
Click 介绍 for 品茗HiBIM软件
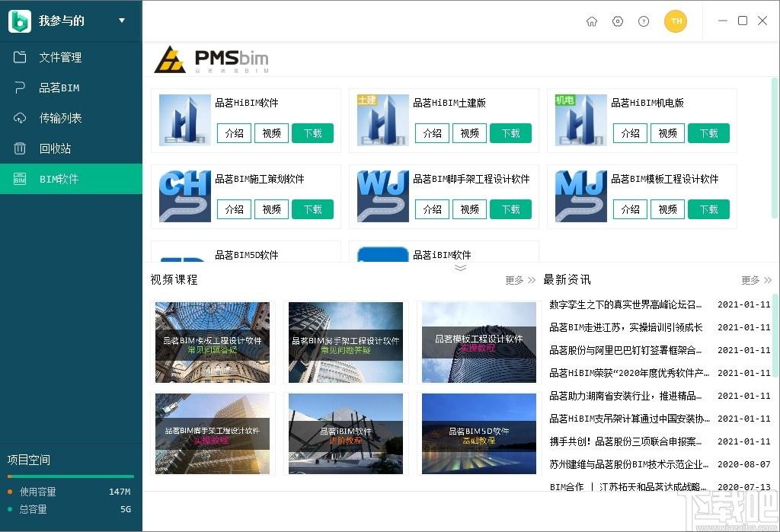click(x=235, y=133)
